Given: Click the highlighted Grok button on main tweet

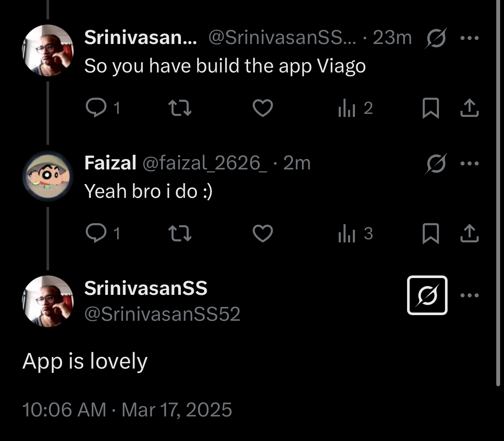Looking at the screenshot, I should (x=427, y=295).
